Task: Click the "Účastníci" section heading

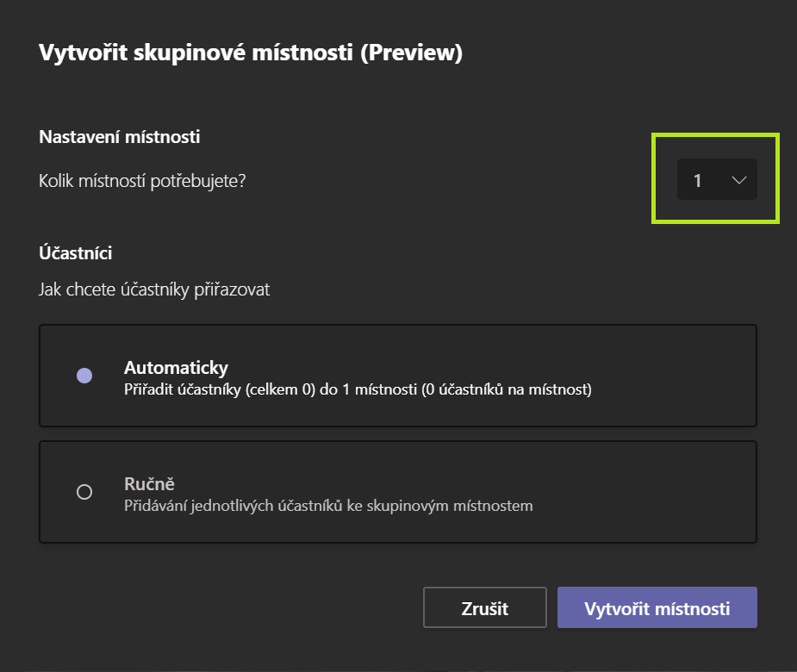Action: click(76, 253)
